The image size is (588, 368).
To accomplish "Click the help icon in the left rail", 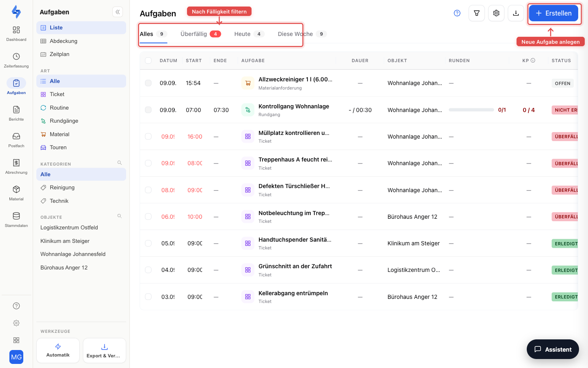I will pyautogui.click(x=16, y=306).
